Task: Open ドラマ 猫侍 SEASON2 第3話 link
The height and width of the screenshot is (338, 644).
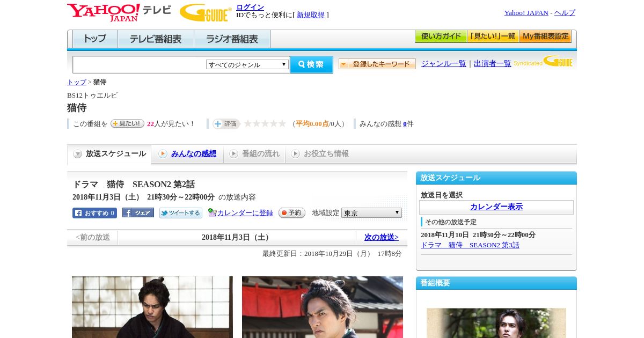Action: pos(470,245)
